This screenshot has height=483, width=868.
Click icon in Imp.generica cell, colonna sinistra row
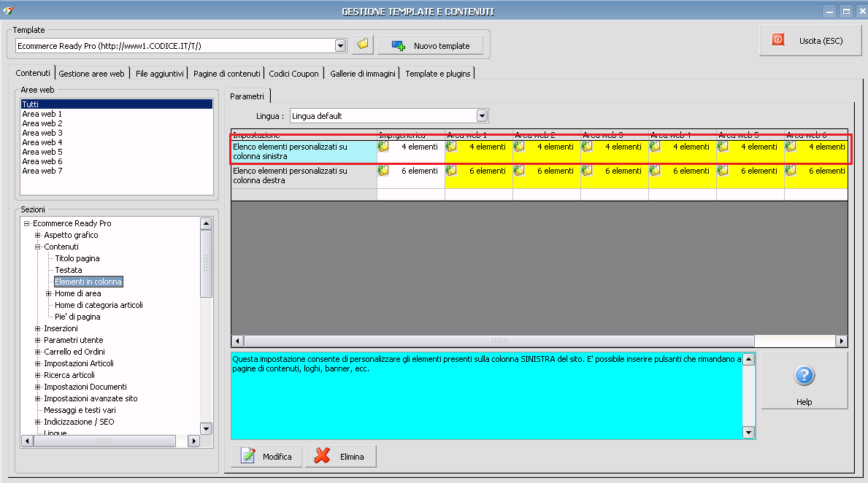tap(383, 147)
